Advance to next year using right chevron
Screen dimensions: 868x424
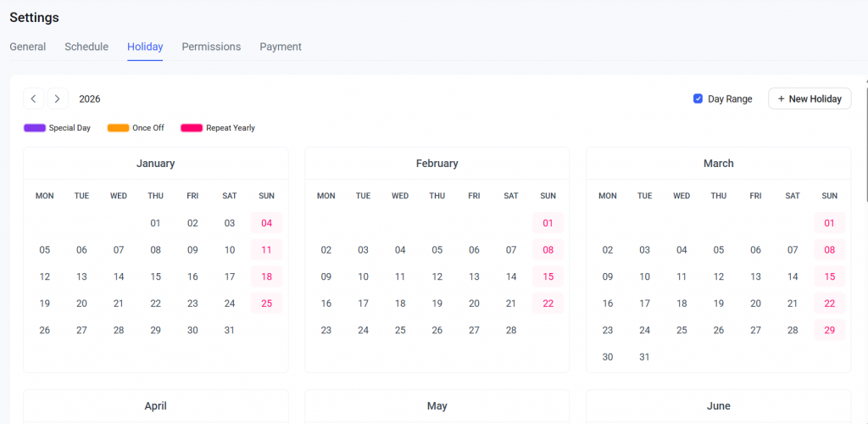point(58,99)
